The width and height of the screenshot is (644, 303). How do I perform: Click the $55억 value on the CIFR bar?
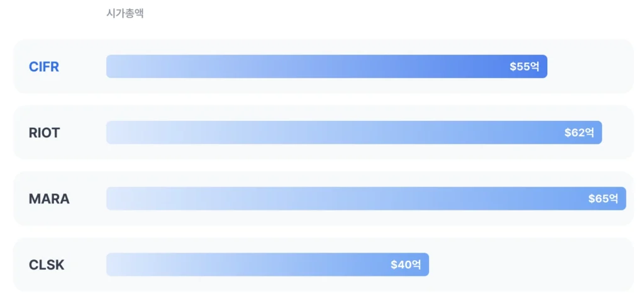pos(525,67)
